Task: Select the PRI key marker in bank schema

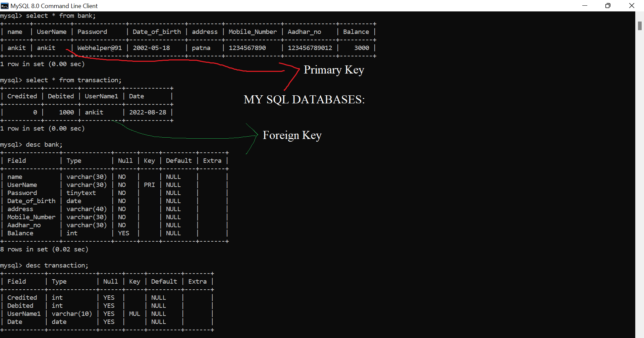Action: tap(149, 185)
